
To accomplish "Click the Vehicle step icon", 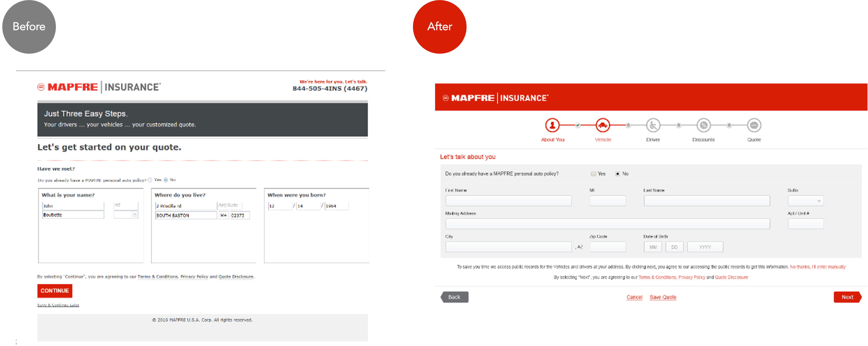I will coord(602,125).
